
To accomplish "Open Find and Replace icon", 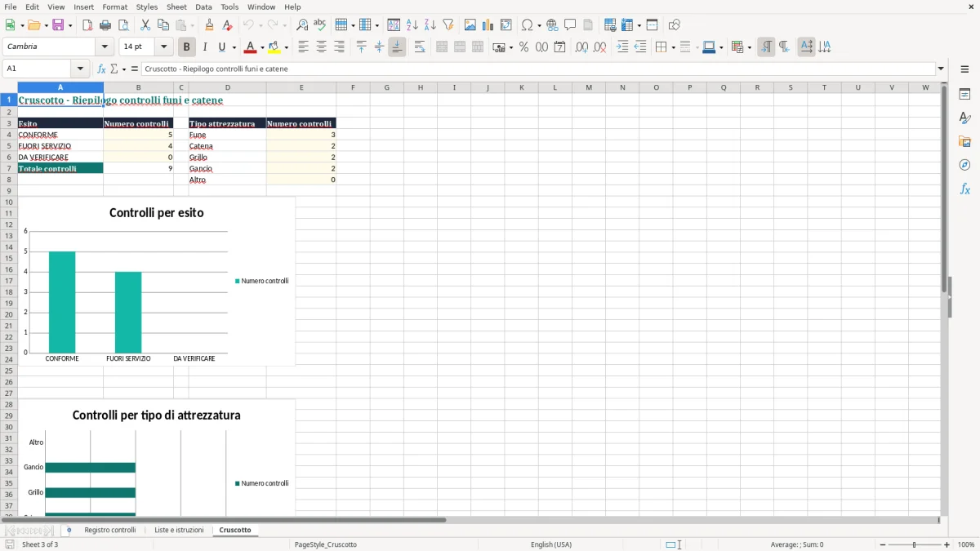I will [x=302, y=25].
